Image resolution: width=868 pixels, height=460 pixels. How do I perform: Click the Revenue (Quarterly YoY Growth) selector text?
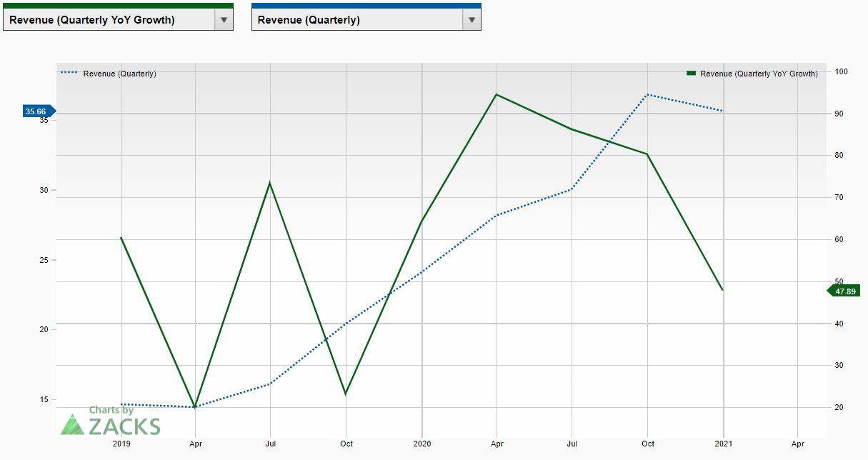pos(92,20)
